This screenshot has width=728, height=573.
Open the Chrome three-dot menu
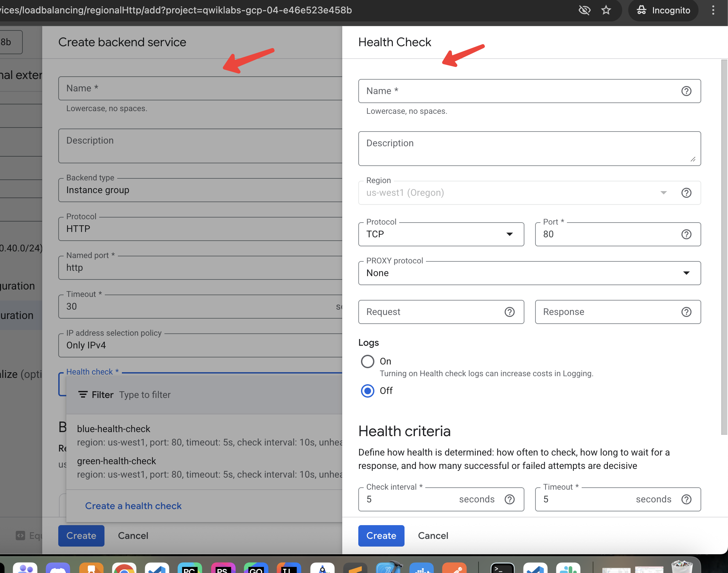(x=713, y=10)
